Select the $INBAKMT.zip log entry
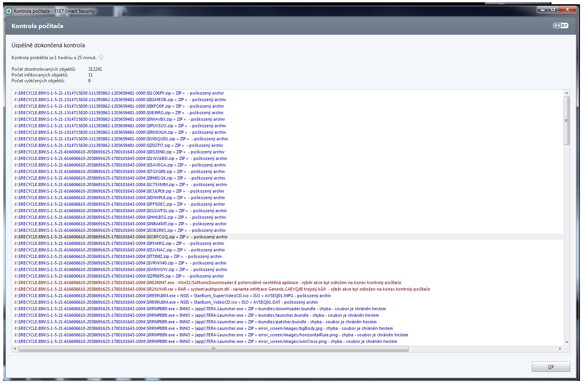Screen dimensions: 588x389 [x=288, y=224]
